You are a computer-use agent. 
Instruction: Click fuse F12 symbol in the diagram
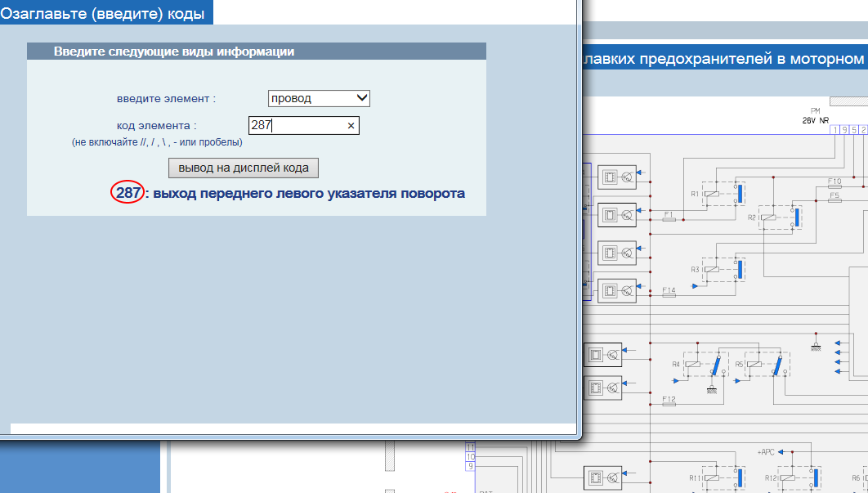point(669,405)
